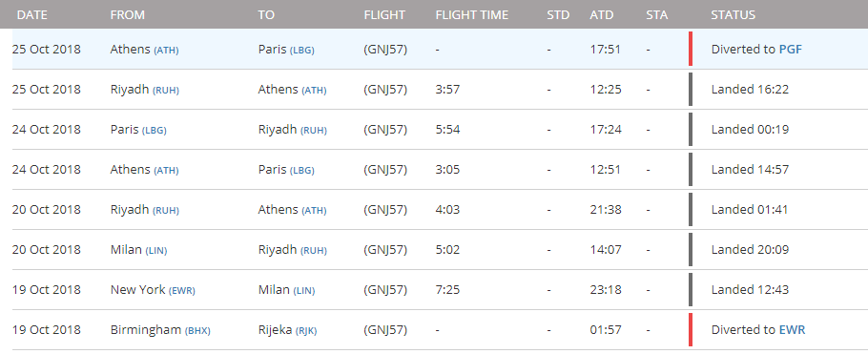Open the EWR diverted airport link
The image size is (868, 354).
(792, 330)
